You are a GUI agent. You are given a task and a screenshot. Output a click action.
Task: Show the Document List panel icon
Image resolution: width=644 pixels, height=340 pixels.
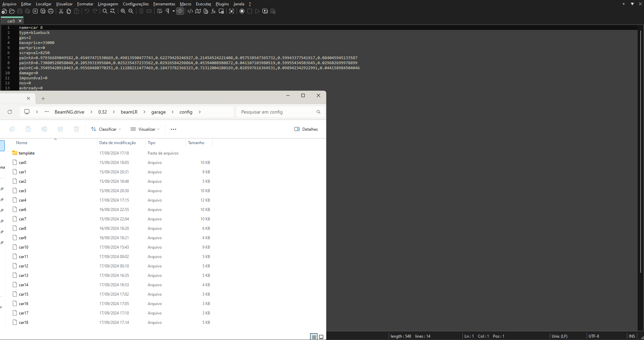click(x=206, y=11)
